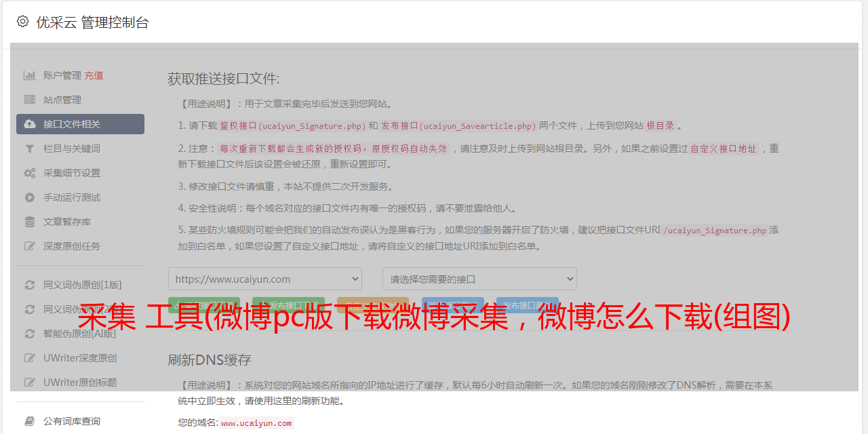Screen dimensions: 868x434
Task: Click the server icon beside 站点管理
Action: point(30,100)
